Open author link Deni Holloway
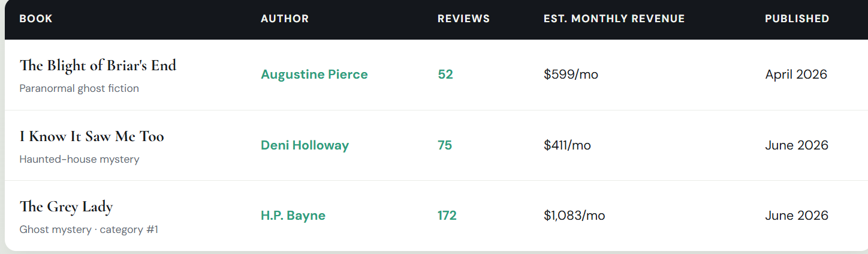Image resolution: width=868 pixels, height=254 pixels. point(305,145)
